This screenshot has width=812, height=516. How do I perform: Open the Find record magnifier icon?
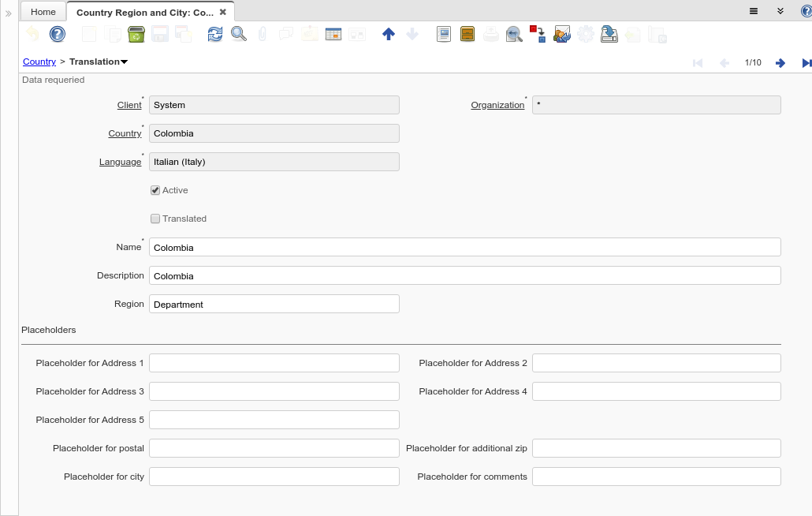click(238, 34)
